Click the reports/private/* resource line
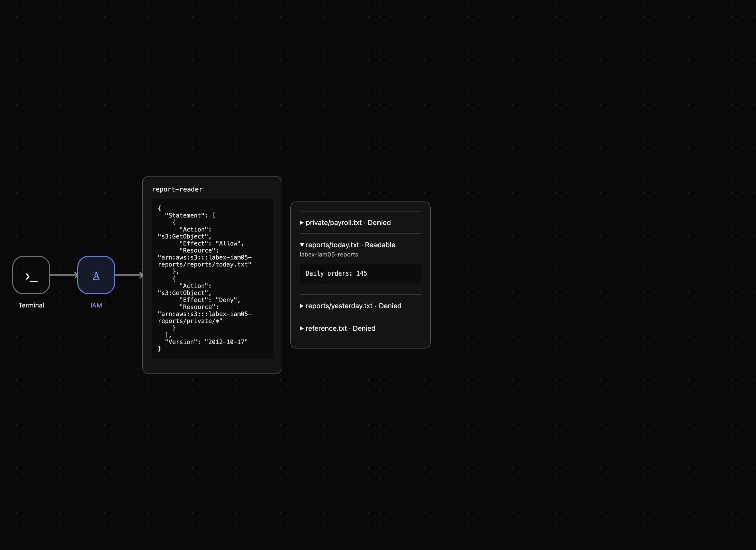 click(190, 321)
